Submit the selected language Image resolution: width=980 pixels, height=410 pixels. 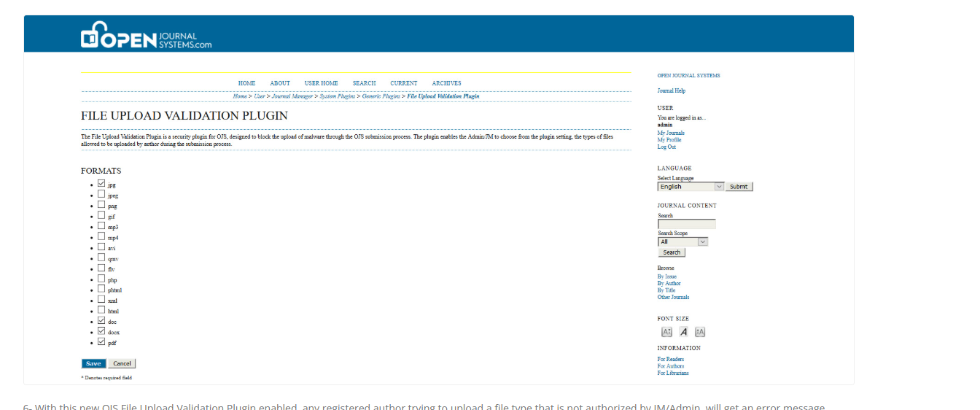pyautogui.click(x=739, y=187)
